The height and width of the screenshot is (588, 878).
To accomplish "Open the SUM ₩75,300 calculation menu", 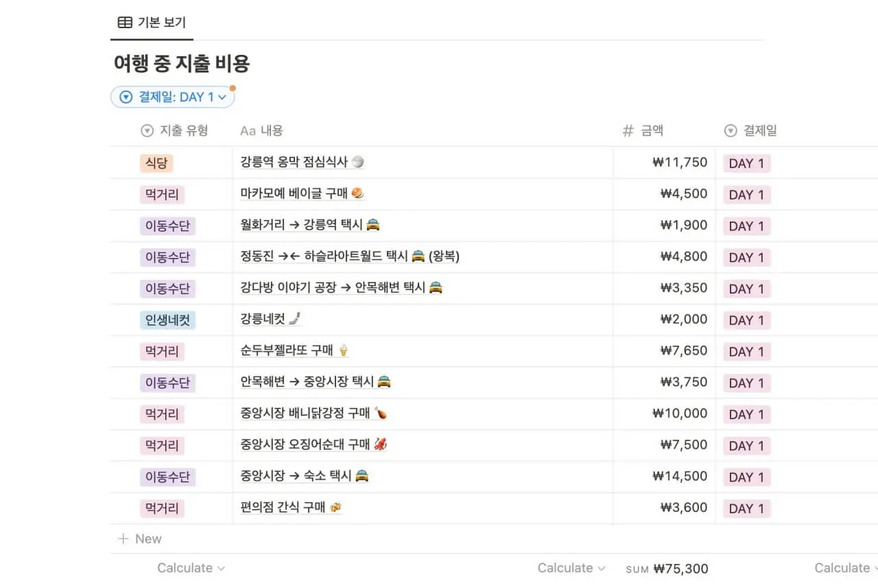I will [x=667, y=569].
